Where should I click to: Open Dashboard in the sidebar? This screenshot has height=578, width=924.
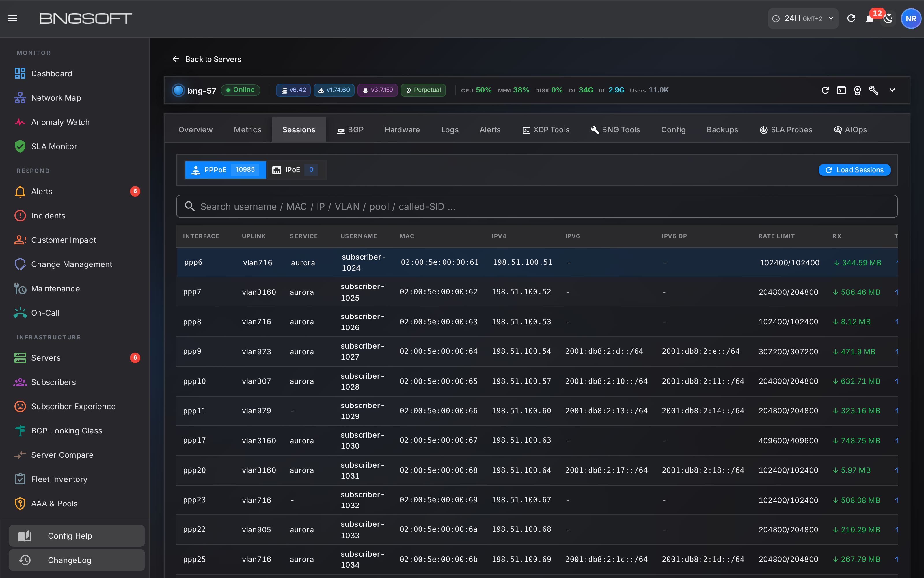tap(75, 73)
